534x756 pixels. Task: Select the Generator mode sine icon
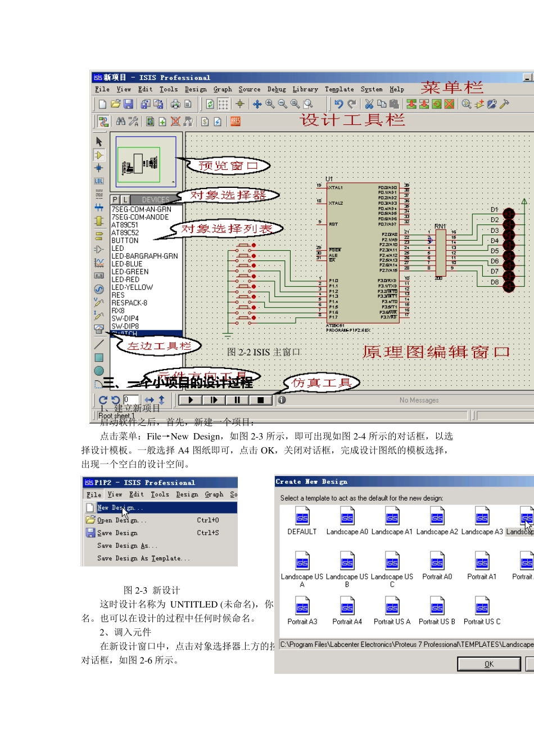coord(99,289)
